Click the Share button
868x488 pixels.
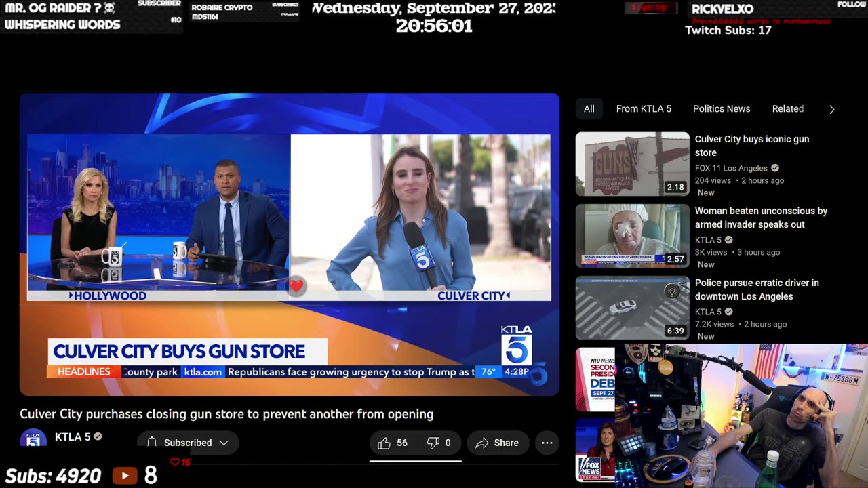click(x=497, y=443)
